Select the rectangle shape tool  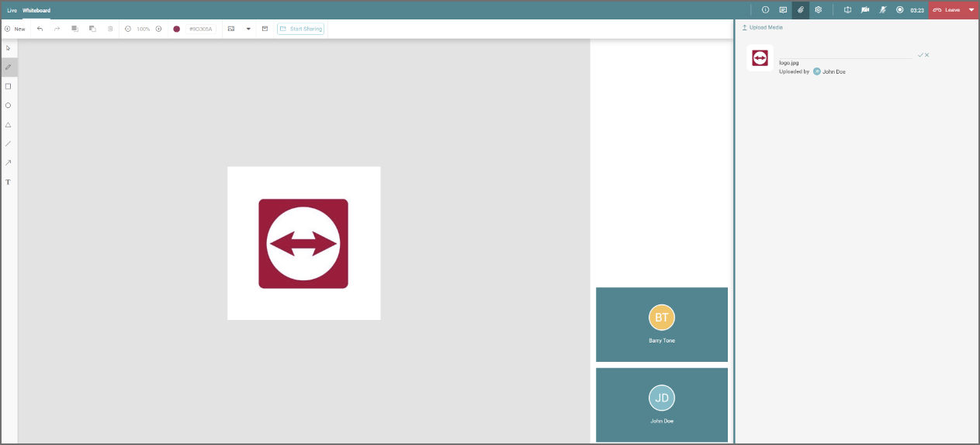pos(9,86)
